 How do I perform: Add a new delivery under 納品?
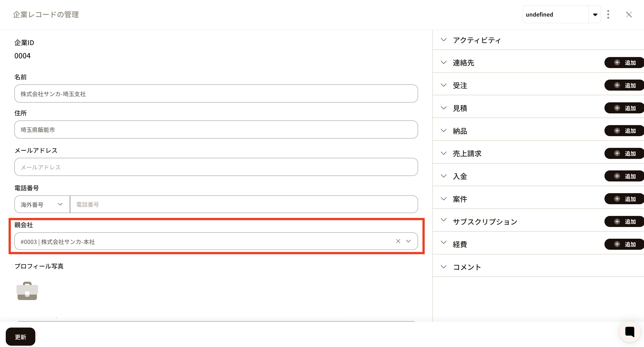(625, 131)
